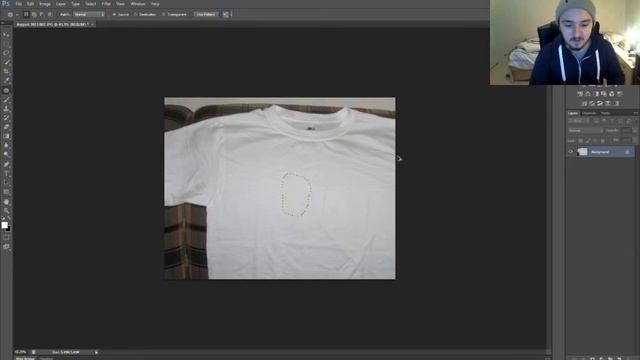Open the tool preset picker arrow

[x=17, y=14]
